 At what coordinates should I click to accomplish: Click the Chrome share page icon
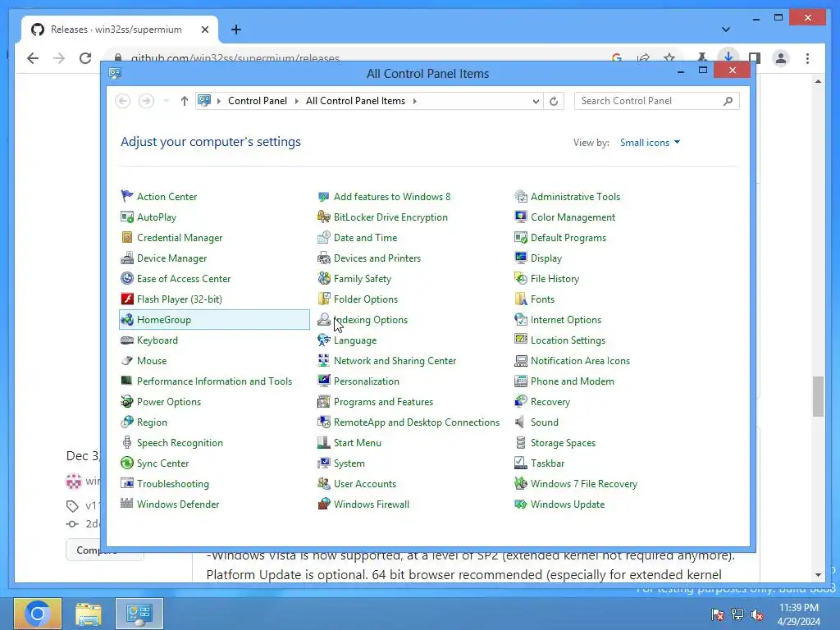click(643, 58)
